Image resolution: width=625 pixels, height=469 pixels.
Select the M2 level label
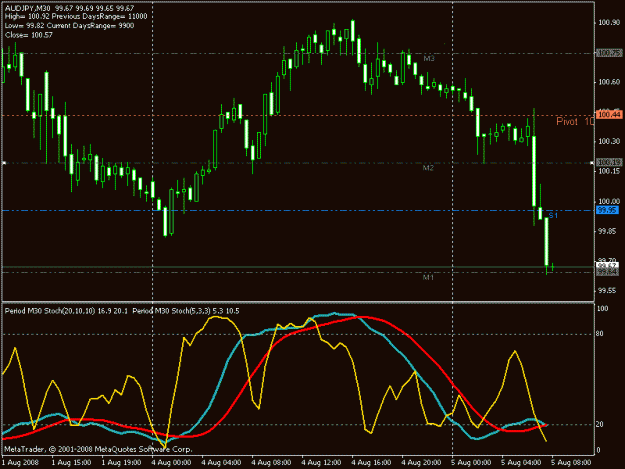pos(428,168)
